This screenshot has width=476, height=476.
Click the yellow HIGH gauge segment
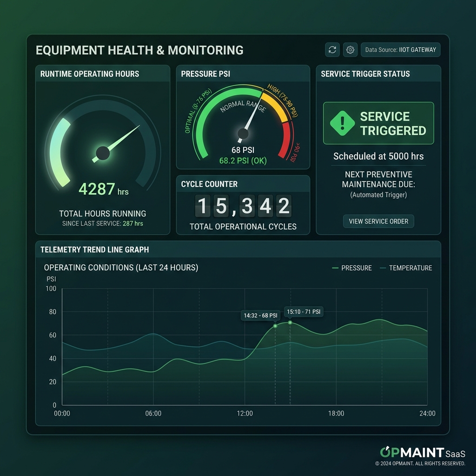(x=276, y=106)
